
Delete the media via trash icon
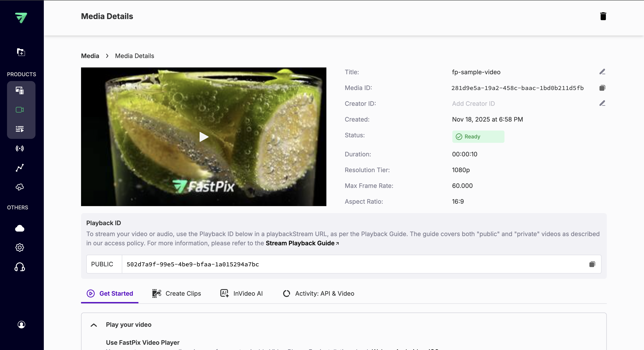(x=603, y=16)
